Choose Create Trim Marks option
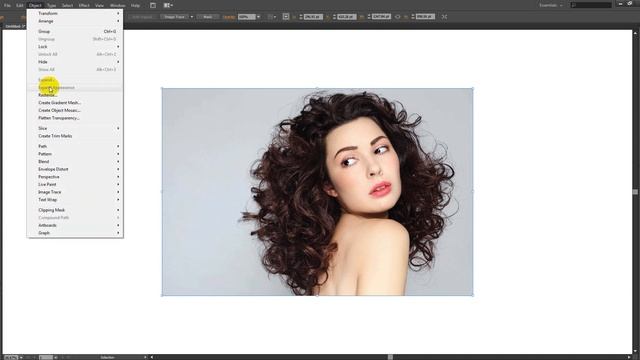 point(75,136)
